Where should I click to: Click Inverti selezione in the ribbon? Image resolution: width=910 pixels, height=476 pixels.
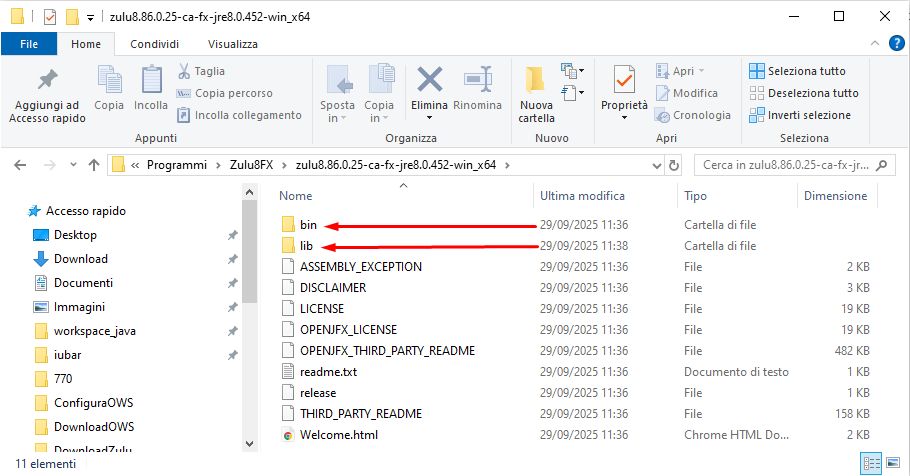(x=800, y=115)
